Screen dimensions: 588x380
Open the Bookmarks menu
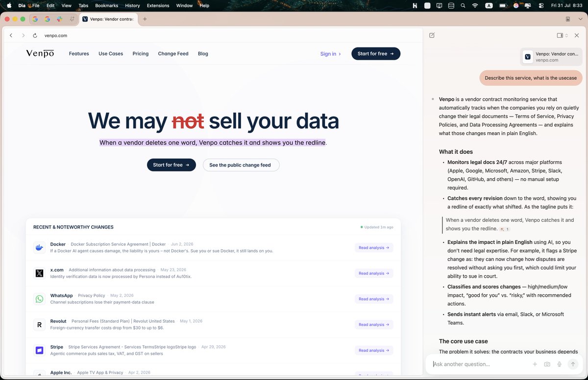coord(107,5)
